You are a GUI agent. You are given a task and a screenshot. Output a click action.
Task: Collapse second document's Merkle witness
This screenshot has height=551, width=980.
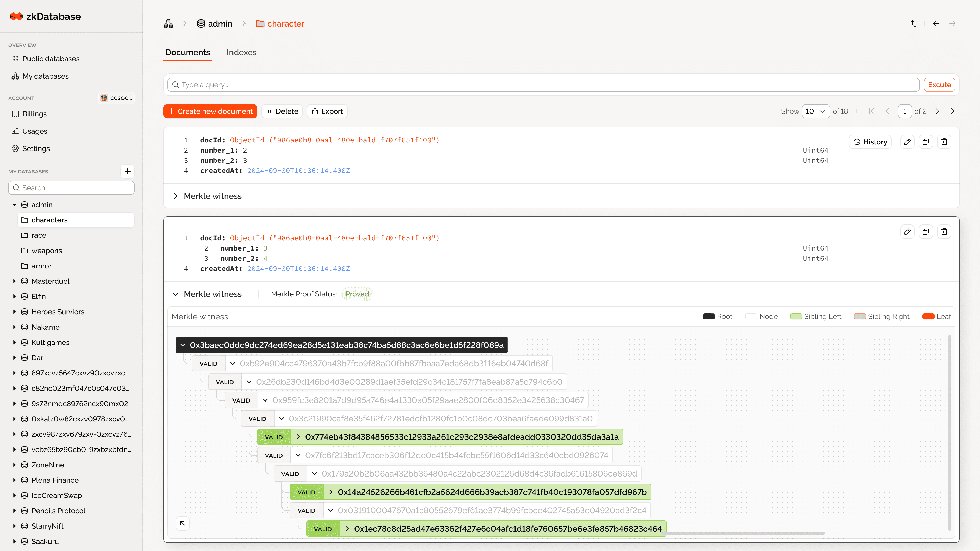coord(176,294)
